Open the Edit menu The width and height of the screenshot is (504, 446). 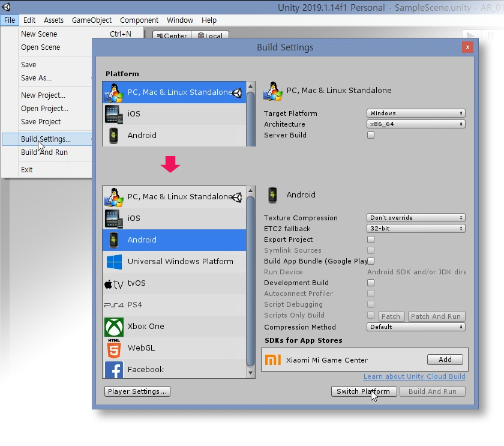(x=29, y=20)
